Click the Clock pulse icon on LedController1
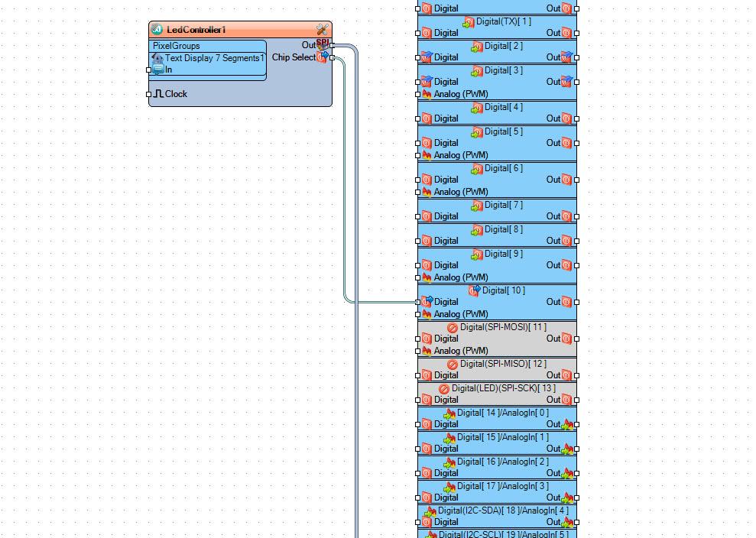Viewport: 756px width, 538px height. coord(158,94)
